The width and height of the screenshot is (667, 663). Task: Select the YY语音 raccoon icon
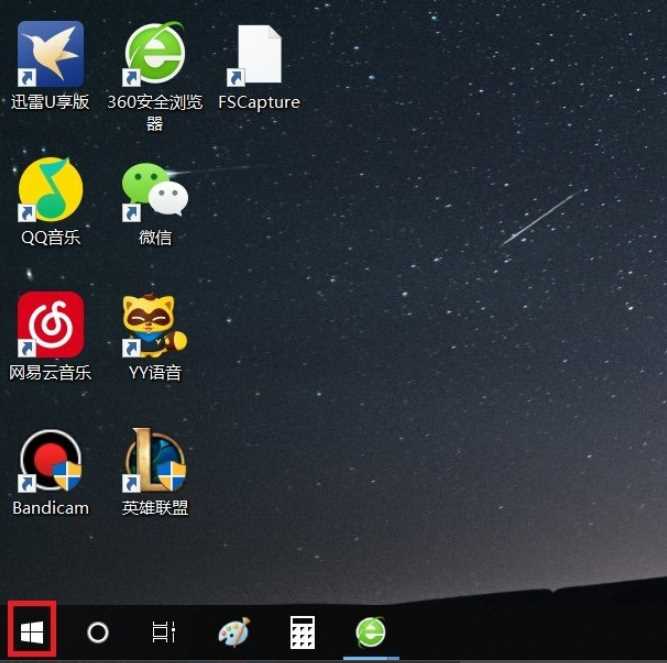point(154,325)
